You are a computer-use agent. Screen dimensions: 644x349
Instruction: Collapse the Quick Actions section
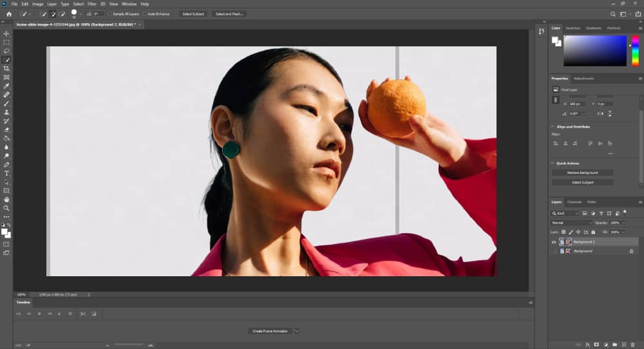553,163
